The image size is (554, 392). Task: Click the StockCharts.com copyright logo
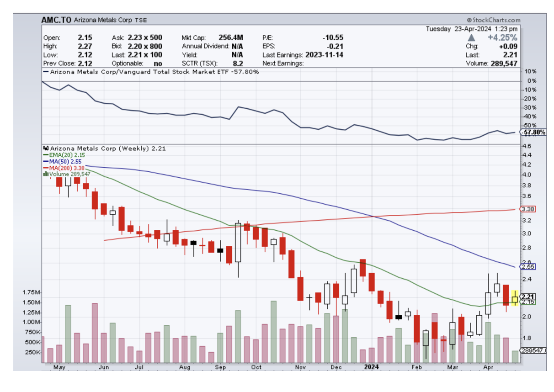click(x=493, y=20)
